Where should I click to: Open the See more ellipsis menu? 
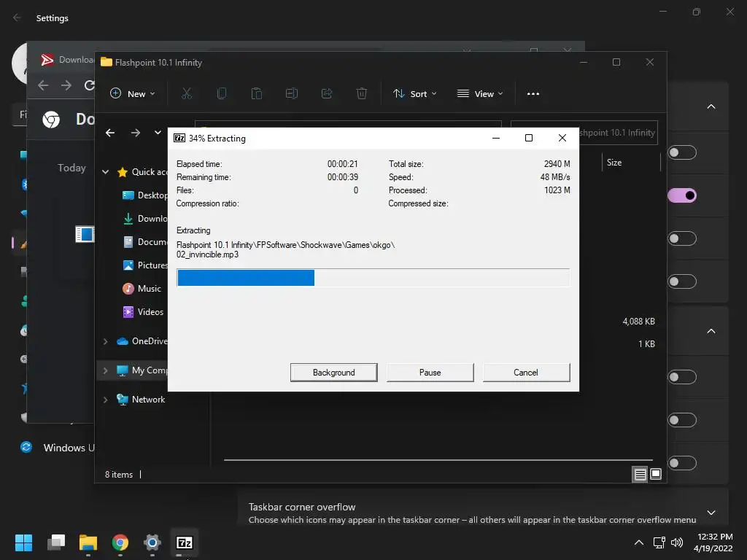(533, 94)
